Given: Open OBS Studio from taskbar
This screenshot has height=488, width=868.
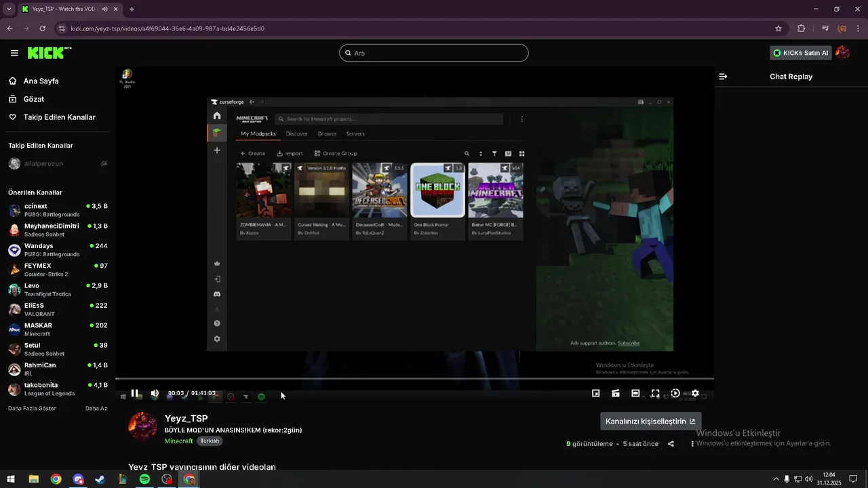Looking at the screenshot, I should (167, 479).
